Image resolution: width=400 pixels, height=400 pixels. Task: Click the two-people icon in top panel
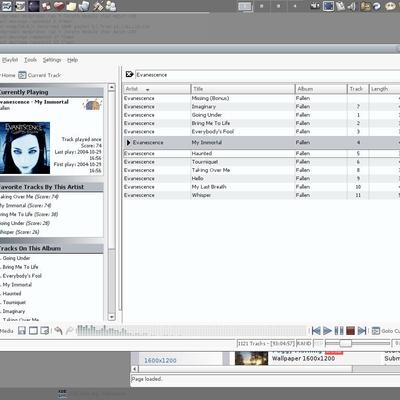(x=111, y=6)
